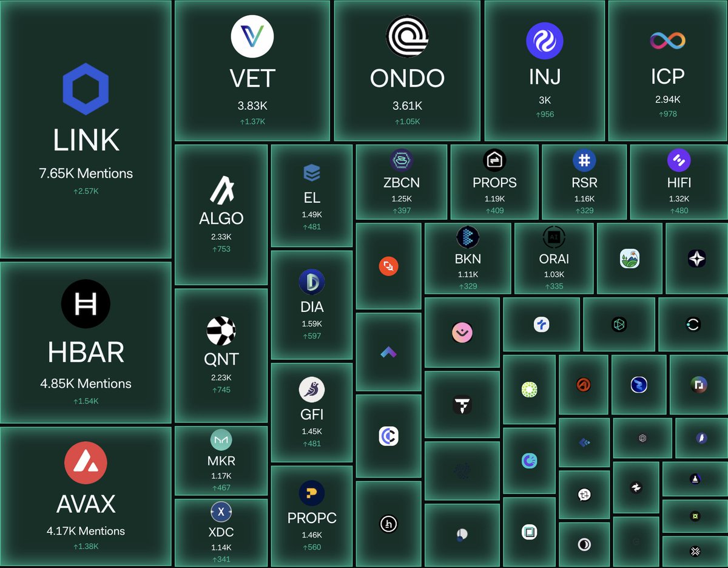
Task: Click VET's 3.83K mention count
Action: click(252, 106)
